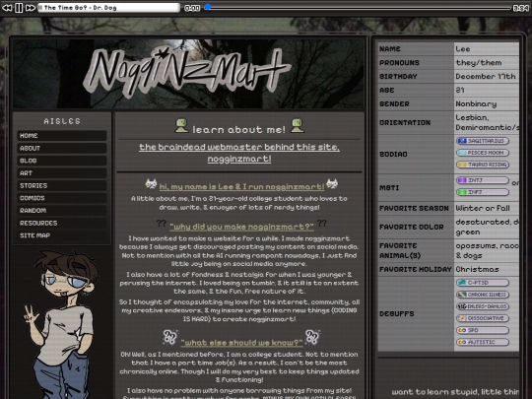Click the ORIENTATION row label
The image size is (532, 399).
pos(405,123)
